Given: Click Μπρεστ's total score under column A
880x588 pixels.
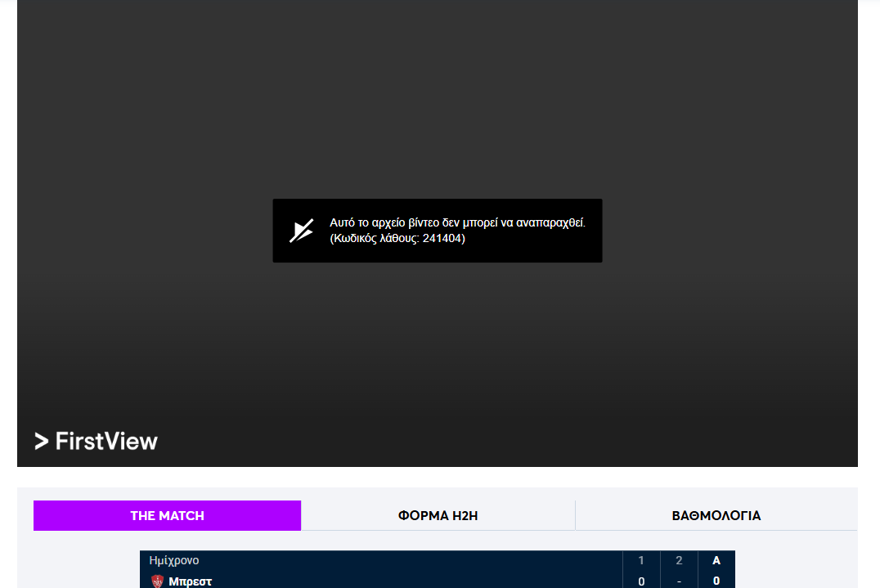Looking at the screenshot, I should coord(716,581).
